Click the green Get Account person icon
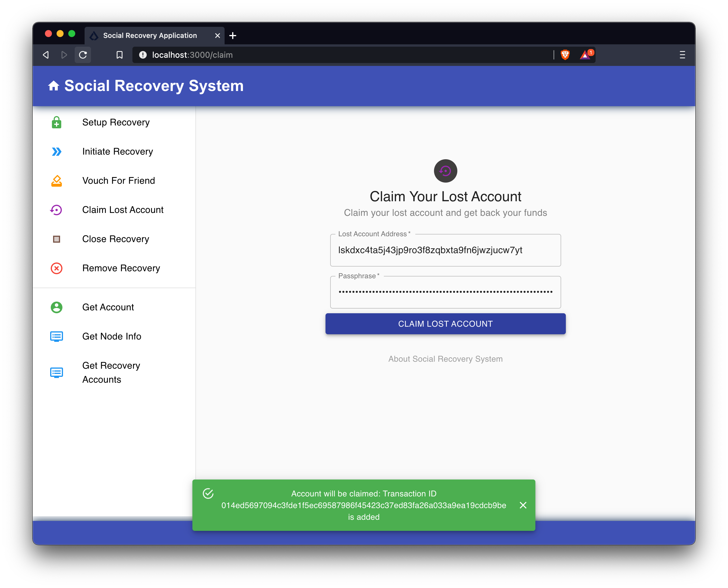The height and width of the screenshot is (588, 728). click(57, 307)
